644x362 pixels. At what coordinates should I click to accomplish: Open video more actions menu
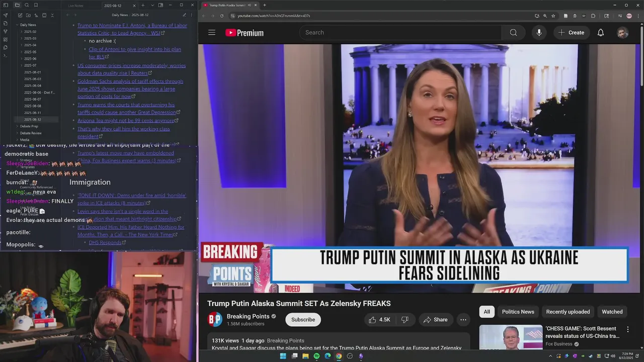point(463,320)
